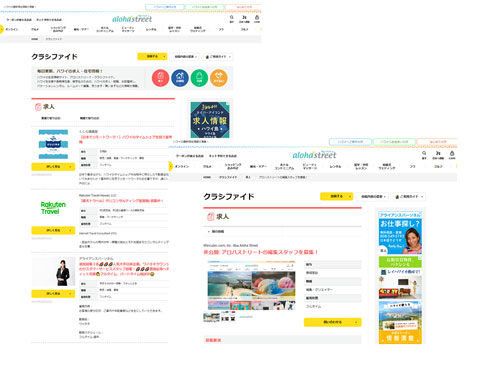Click yellow details button under the suited woman photo
Viewport: 494px width, 380px height.
pos(53,294)
